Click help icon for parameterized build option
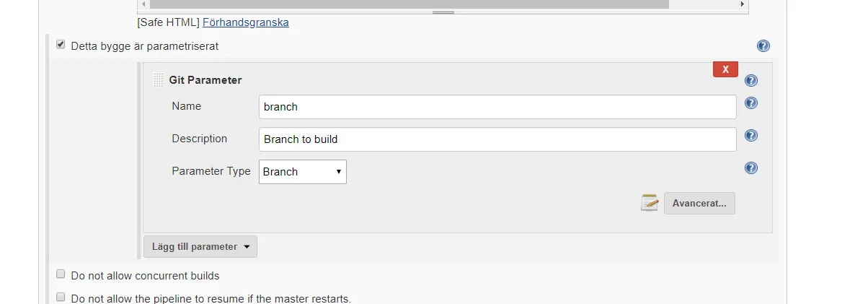The image size is (868, 304). point(763,46)
